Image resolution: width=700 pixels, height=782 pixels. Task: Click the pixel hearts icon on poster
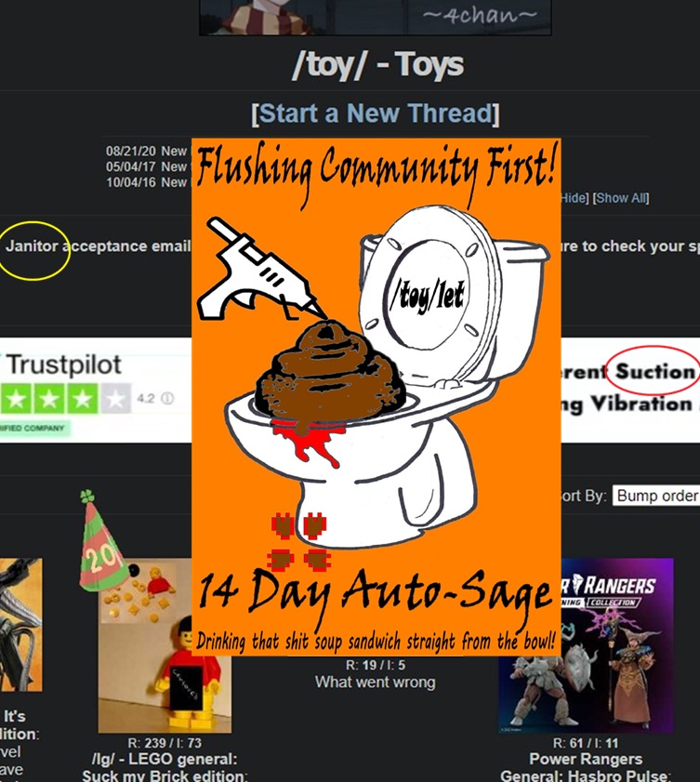point(298,542)
